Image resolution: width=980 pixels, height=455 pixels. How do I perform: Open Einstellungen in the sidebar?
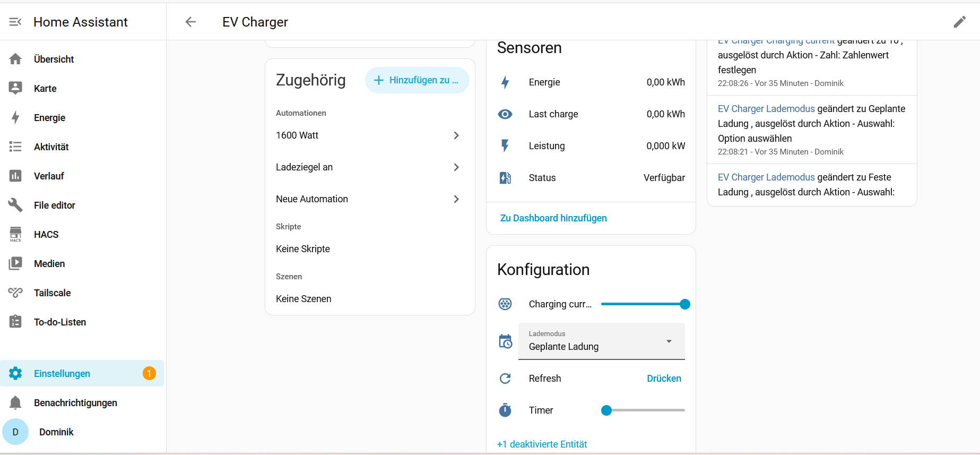(82, 373)
